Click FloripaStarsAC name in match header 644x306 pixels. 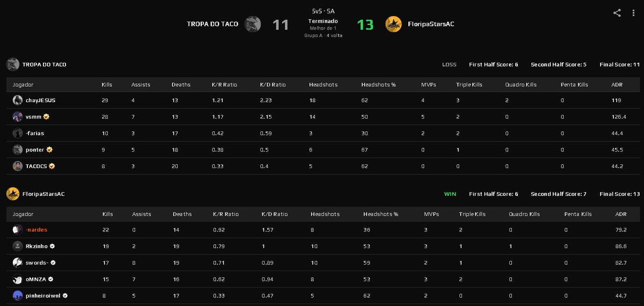431,24
